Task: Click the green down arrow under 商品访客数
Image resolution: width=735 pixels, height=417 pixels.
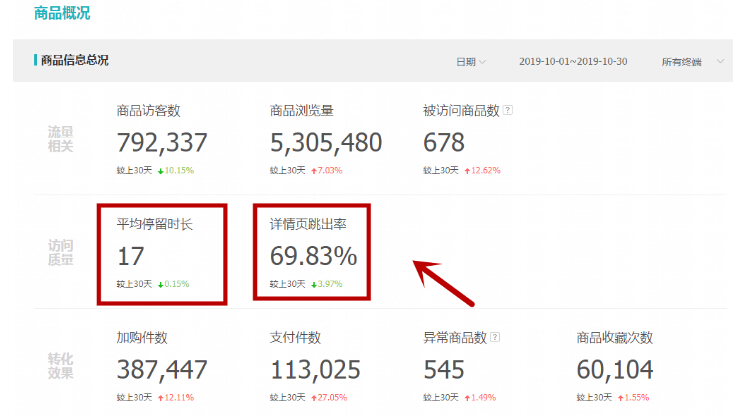Action: [x=159, y=170]
